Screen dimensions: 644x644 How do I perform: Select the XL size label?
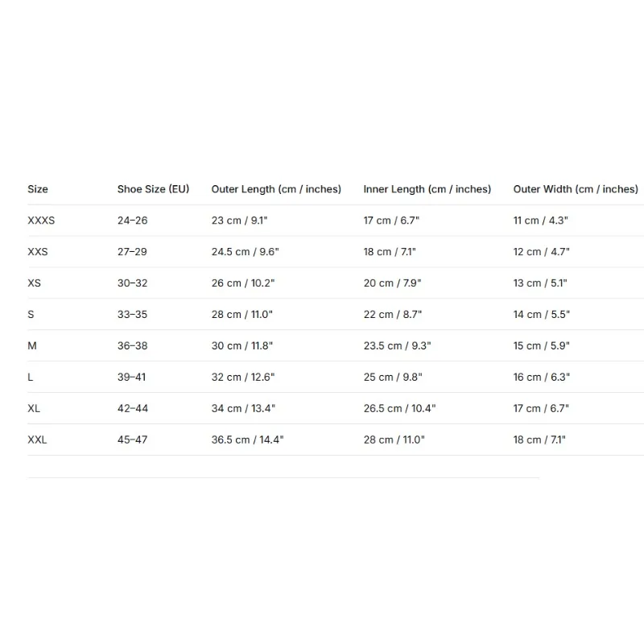coord(34,408)
